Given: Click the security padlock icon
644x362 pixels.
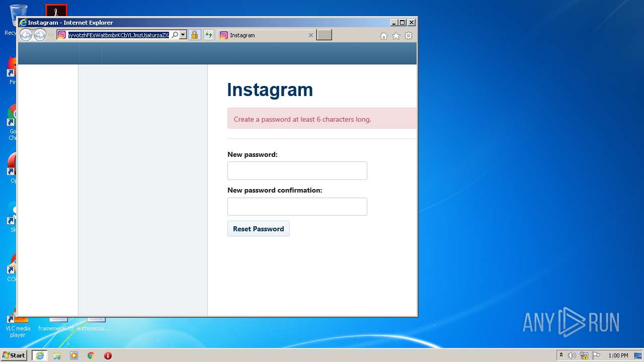Looking at the screenshot, I should [x=195, y=35].
